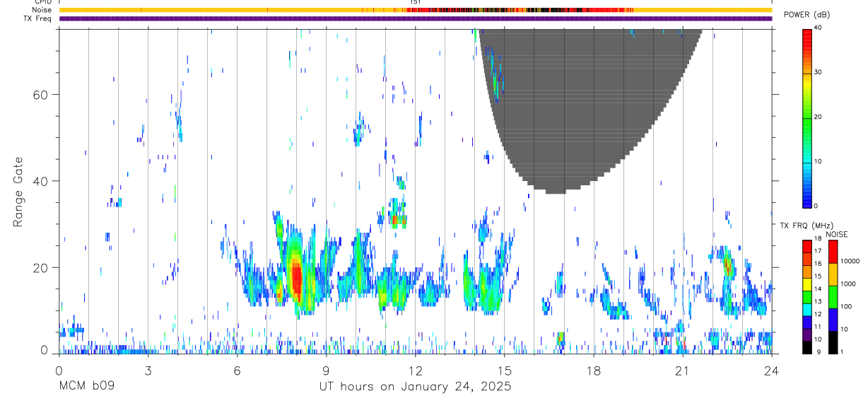Screen dimensions: 868x401
Task: Click the 'TX Freq' row label
Action: click(38, 18)
